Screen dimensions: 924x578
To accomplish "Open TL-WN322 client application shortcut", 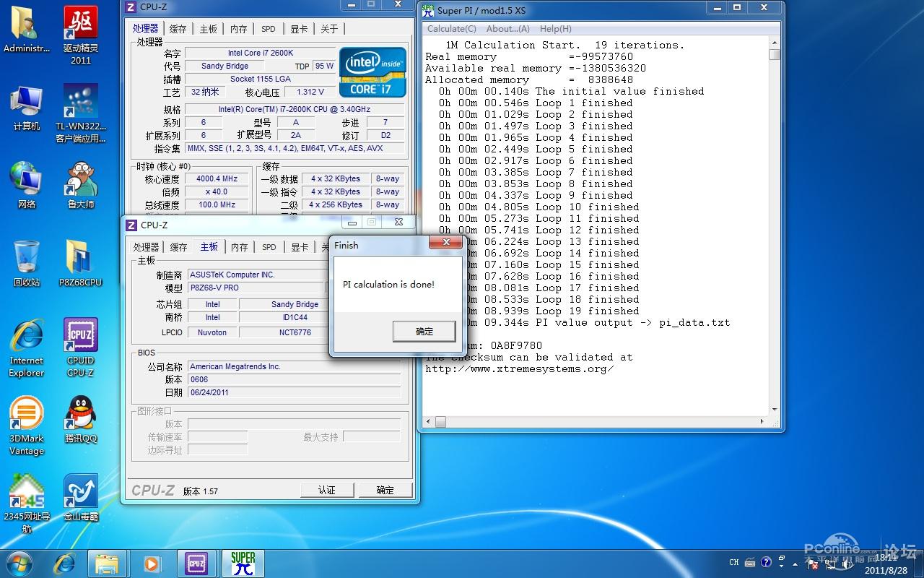I will click(x=81, y=114).
